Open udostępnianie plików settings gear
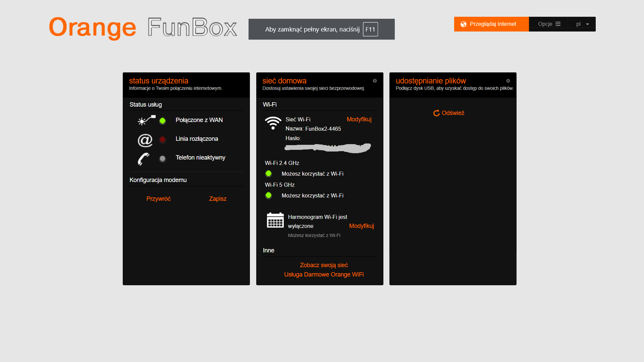This screenshot has height=362, width=644. point(508,81)
